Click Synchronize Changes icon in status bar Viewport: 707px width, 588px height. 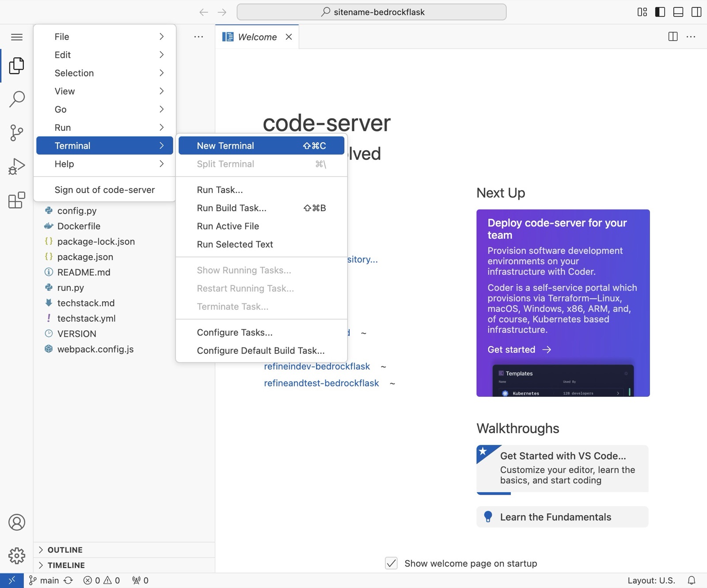[68, 580]
